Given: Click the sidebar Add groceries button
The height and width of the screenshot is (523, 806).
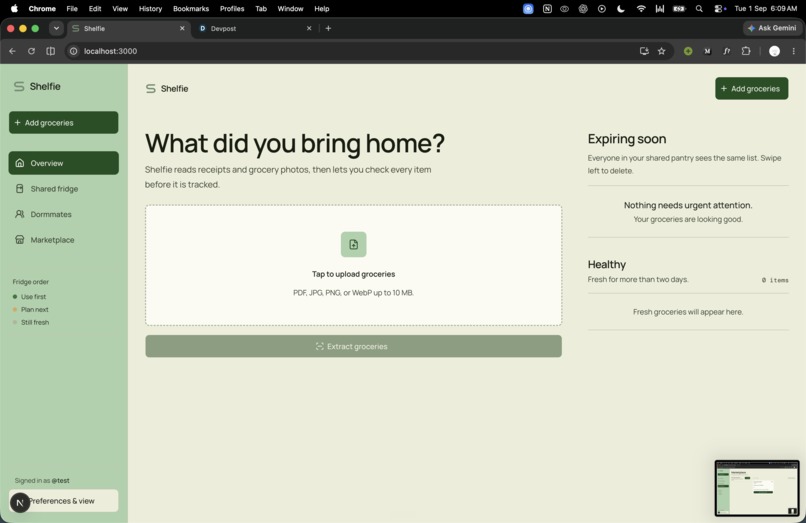Looking at the screenshot, I should (64, 122).
